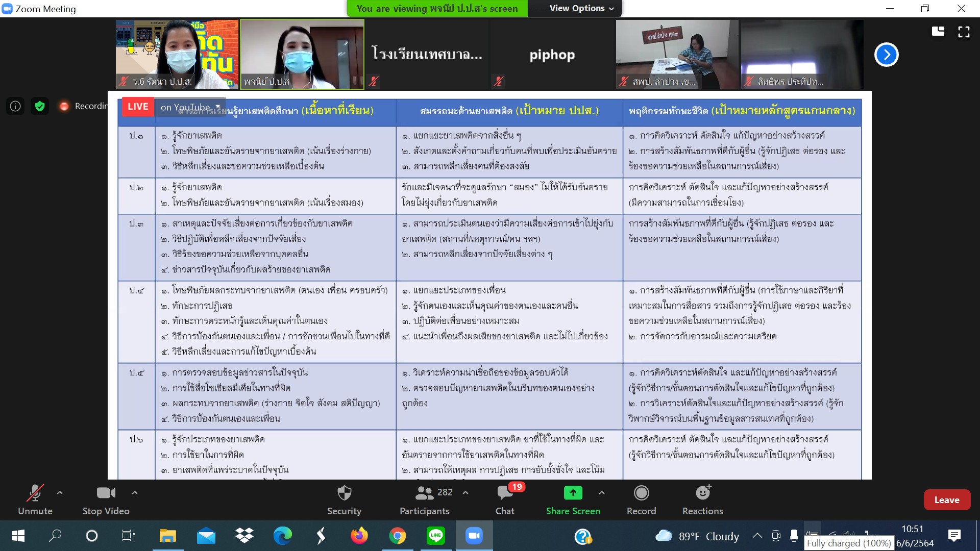The image size is (980, 551).
Task: Open clock showing 10:51 6/6/2564
Action: [x=915, y=536]
